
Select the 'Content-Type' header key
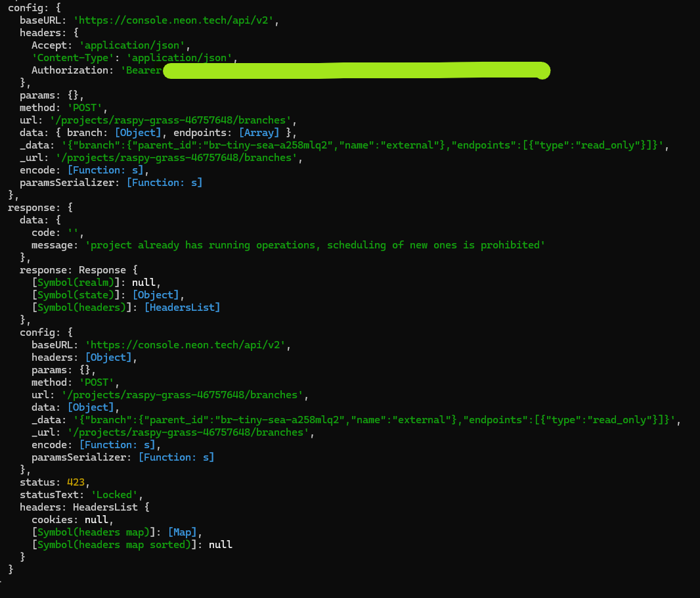pos(73,58)
